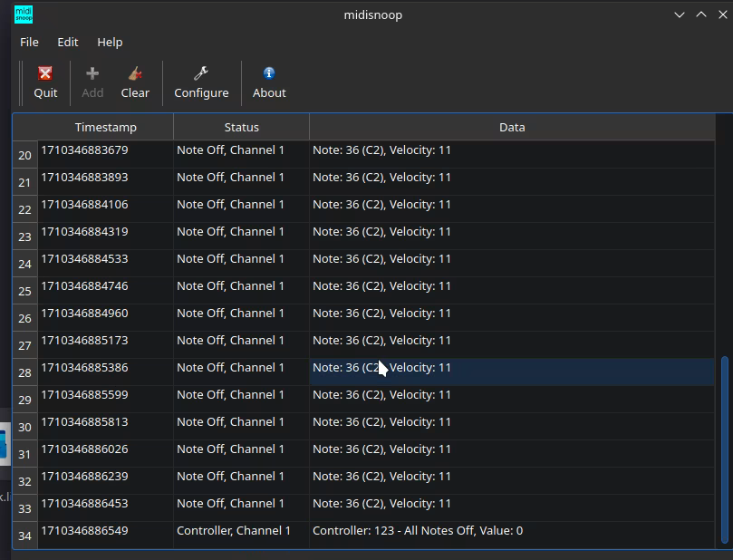Click the Timestamp column header
The width and height of the screenshot is (733, 560).
pos(106,127)
